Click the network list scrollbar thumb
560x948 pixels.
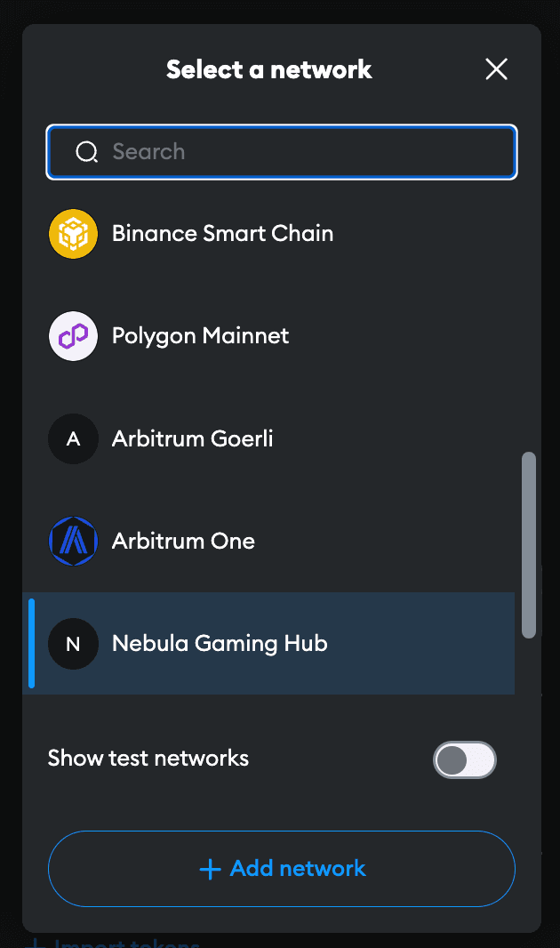pyautogui.click(x=529, y=544)
